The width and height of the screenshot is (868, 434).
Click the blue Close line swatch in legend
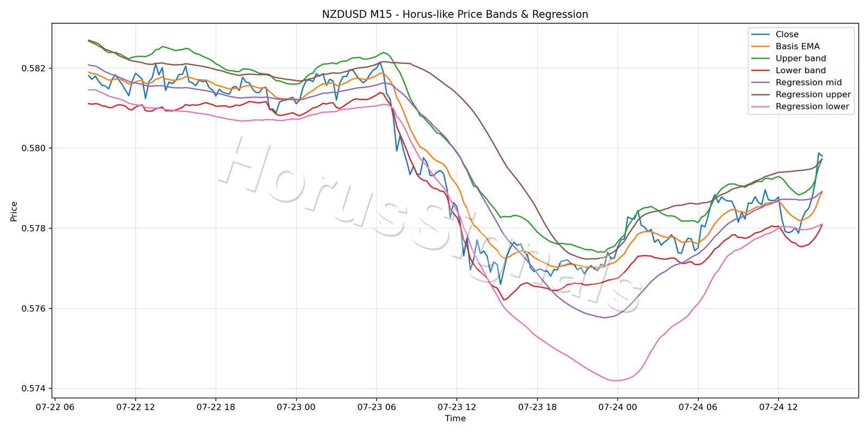[x=761, y=34]
